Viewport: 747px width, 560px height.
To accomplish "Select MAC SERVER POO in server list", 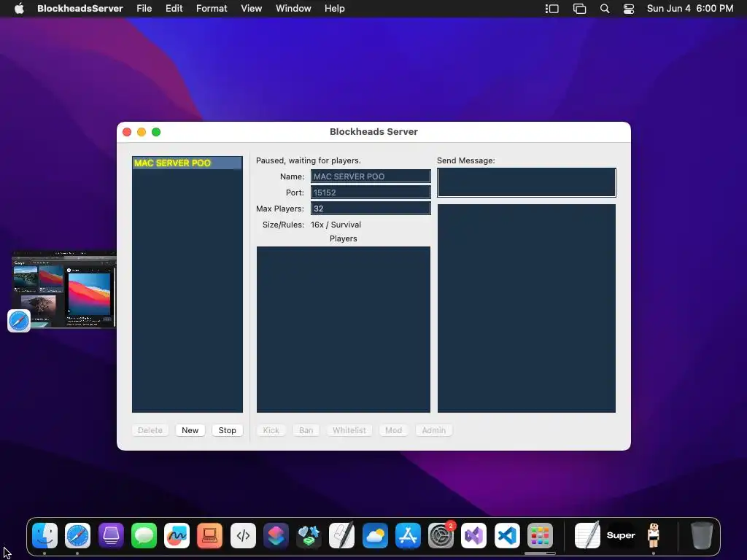I will [187, 163].
